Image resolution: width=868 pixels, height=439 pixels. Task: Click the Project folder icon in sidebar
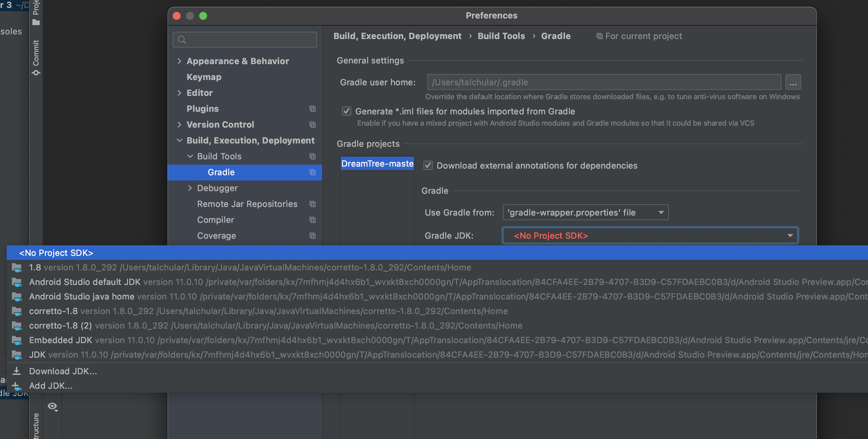tap(36, 22)
